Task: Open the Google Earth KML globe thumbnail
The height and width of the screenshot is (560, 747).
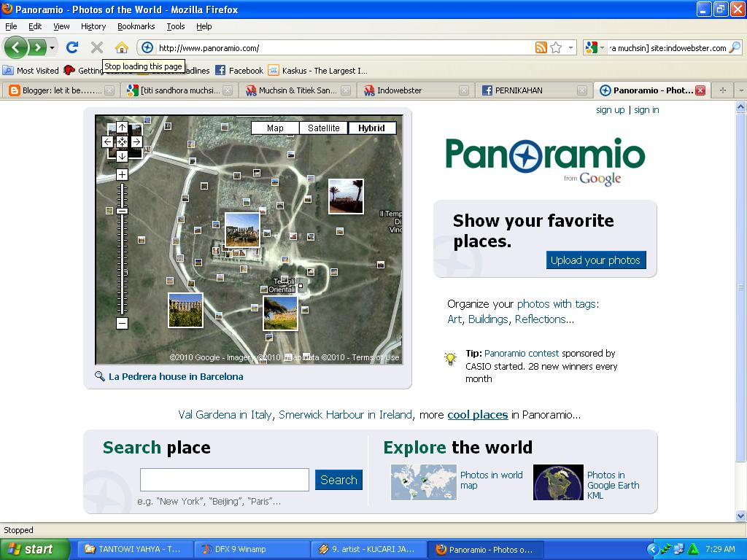Action: pos(558,483)
